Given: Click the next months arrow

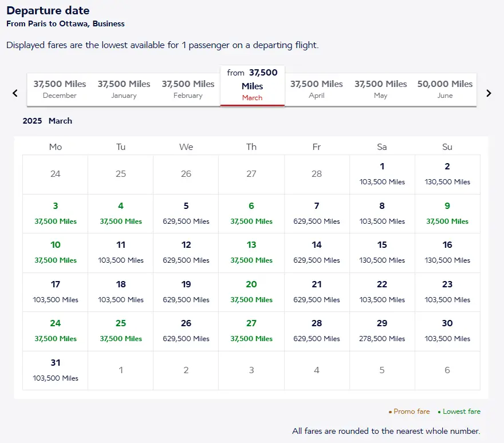Looking at the screenshot, I should [489, 93].
